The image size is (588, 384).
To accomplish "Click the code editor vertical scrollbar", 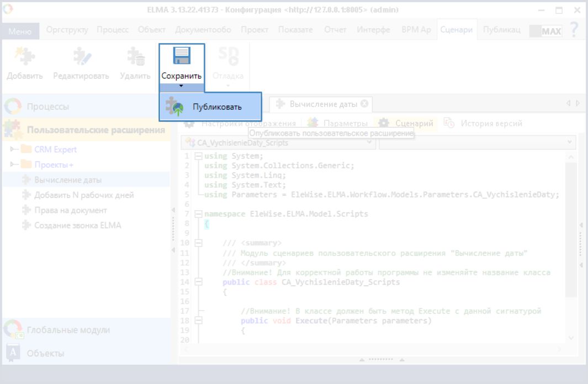I will (x=571, y=230).
